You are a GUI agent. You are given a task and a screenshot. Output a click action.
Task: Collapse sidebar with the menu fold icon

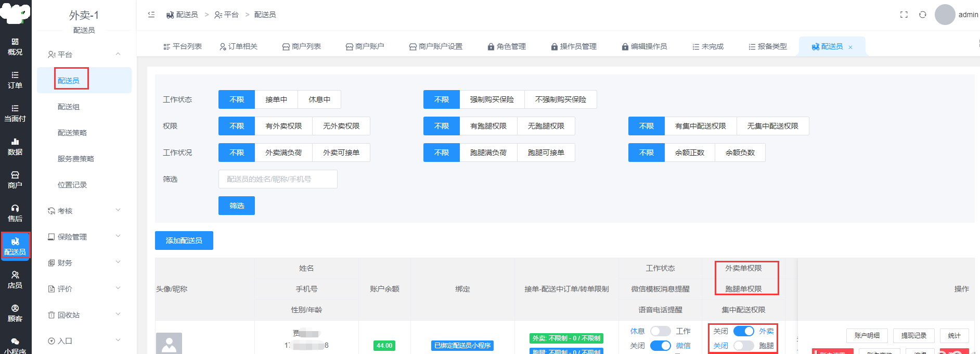coord(151,15)
